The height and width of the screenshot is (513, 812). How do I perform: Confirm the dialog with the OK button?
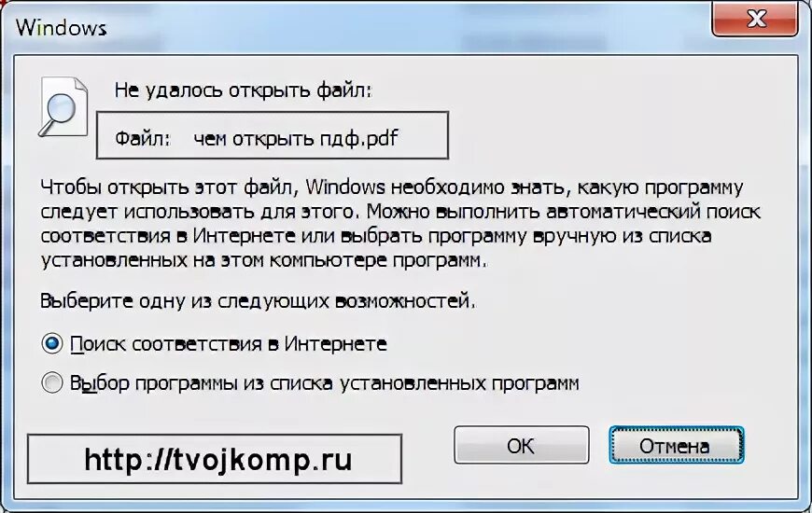[x=522, y=445]
